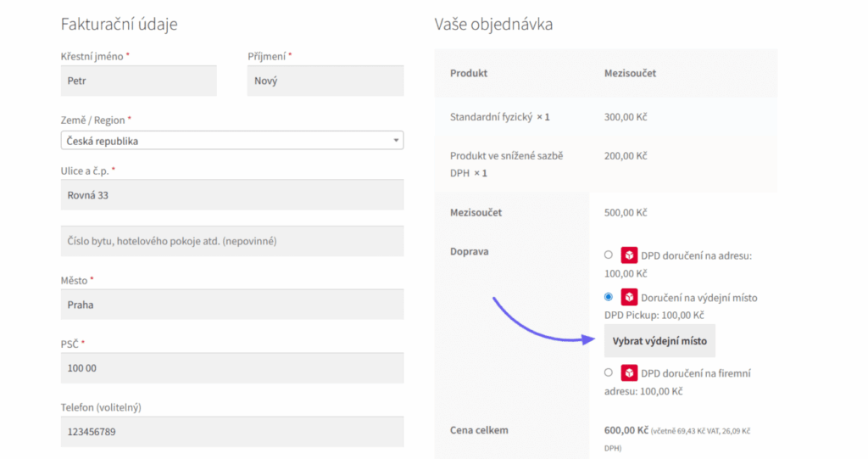Screen dimensions: 868x459
Task: Select DPD doručení na adresu radio button
Action: pyautogui.click(x=609, y=255)
